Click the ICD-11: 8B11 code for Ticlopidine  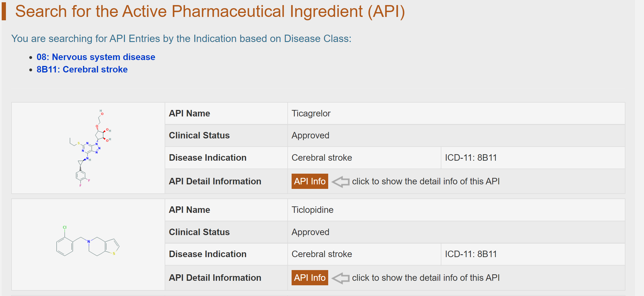[471, 254]
